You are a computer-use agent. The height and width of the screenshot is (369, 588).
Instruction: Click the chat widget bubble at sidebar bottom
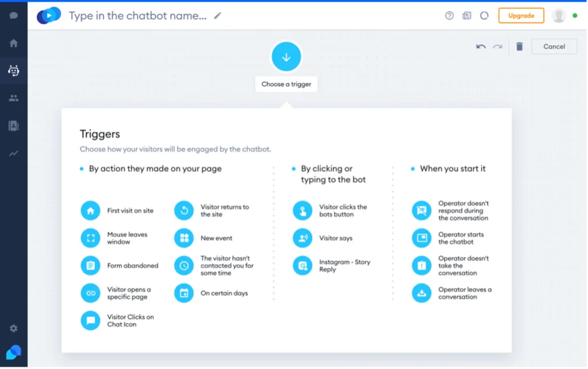pos(14,352)
